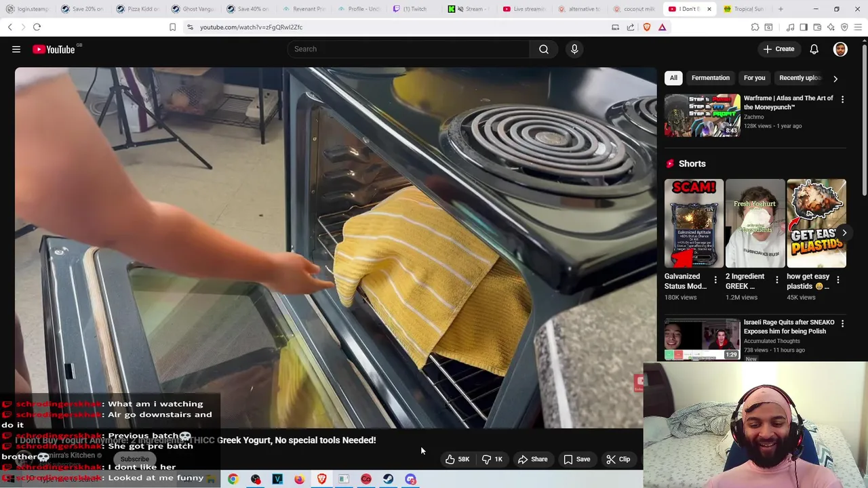This screenshot has height=488, width=868.
Task: Click the share page icon in address bar
Action: [x=631, y=27]
